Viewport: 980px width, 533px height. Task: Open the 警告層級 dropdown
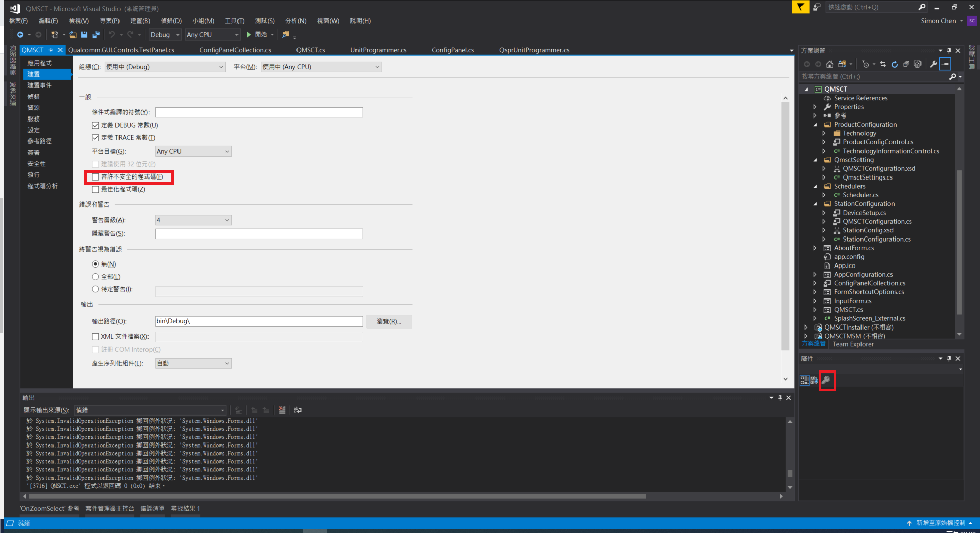coord(193,220)
